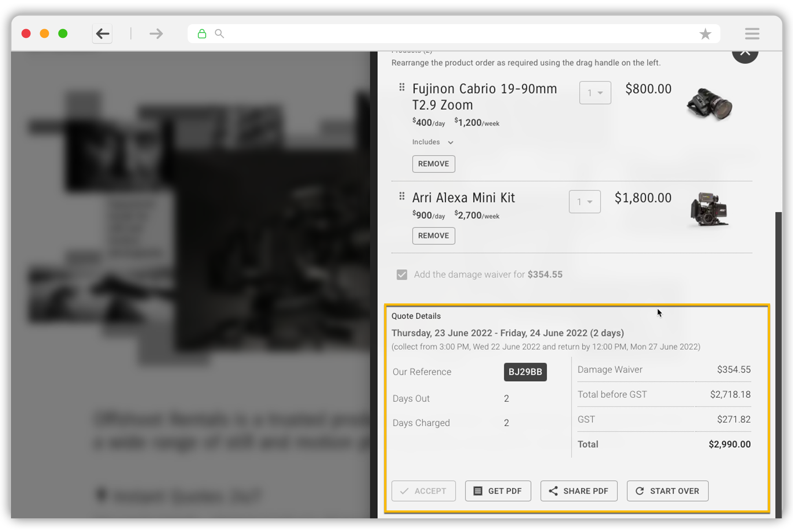
Task: Click the $1,200/week Fujinon rate
Action: tap(477, 122)
